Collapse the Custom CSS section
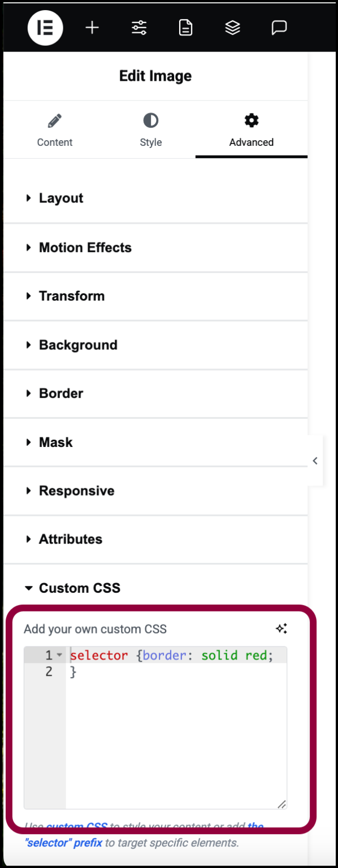The width and height of the screenshot is (338, 868). [79, 588]
